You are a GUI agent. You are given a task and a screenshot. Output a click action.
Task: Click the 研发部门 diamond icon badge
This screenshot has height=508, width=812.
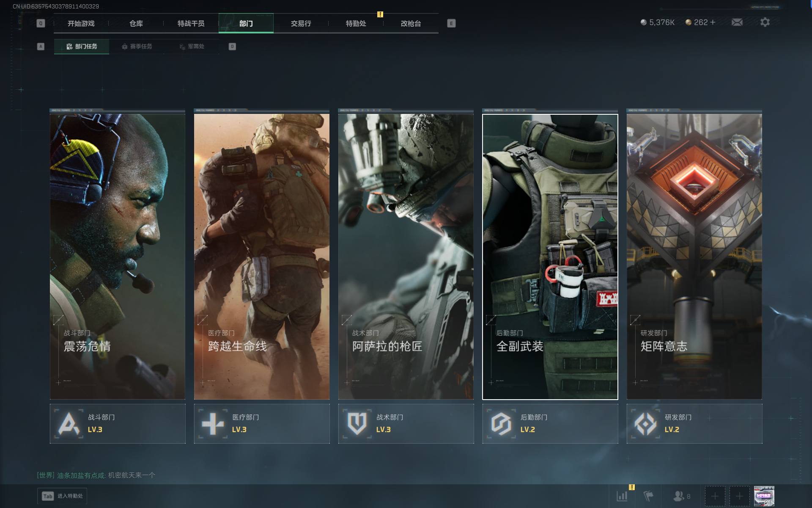645,423
